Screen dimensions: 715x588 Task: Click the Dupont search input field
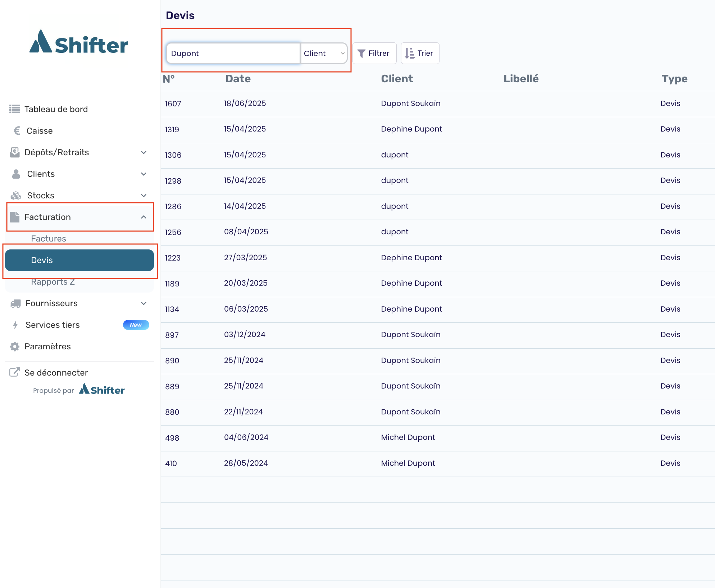click(x=233, y=53)
